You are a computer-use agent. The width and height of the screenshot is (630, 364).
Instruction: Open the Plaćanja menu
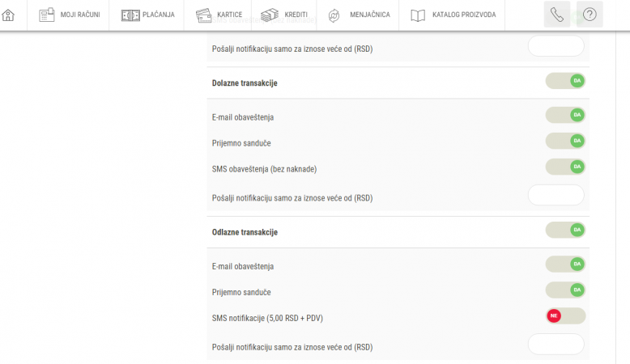click(x=158, y=15)
